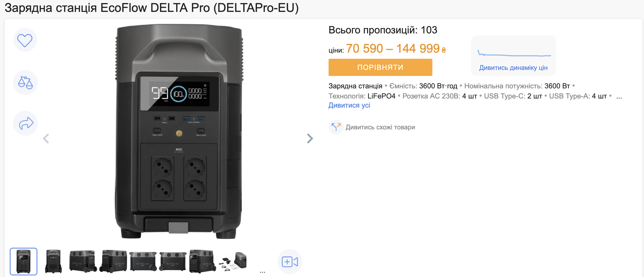Screen dimensions: 644x277
Task: Add product to favorites with heart icon
Action: coord(25,40)
